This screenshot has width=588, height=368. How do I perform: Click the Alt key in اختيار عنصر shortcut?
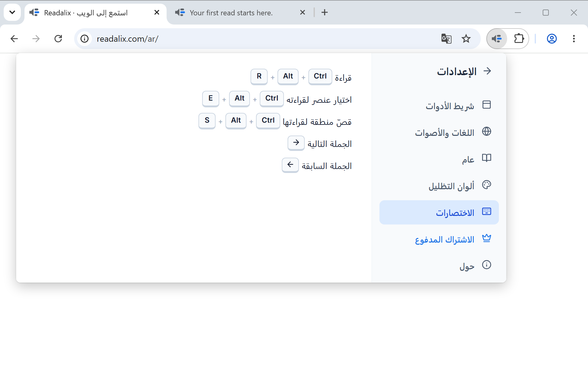point(239,98)
